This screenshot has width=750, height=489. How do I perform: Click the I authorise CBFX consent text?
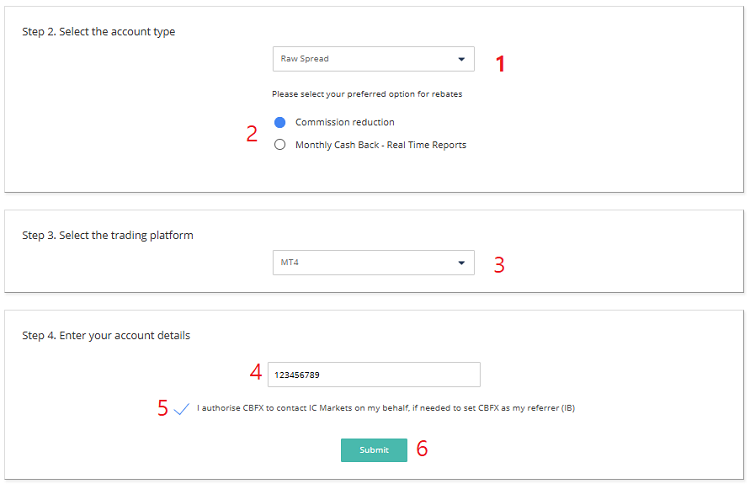pos(385,408)
